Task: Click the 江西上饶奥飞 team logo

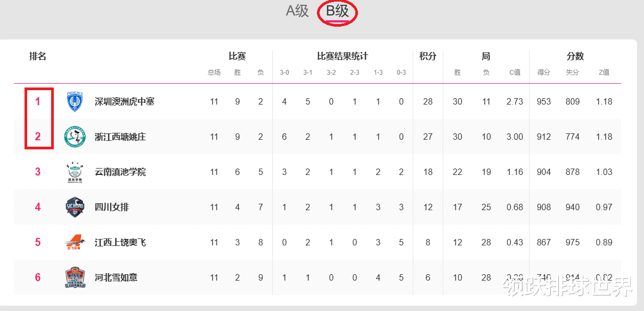Action: pyautogui.click(x=75, y=242)
